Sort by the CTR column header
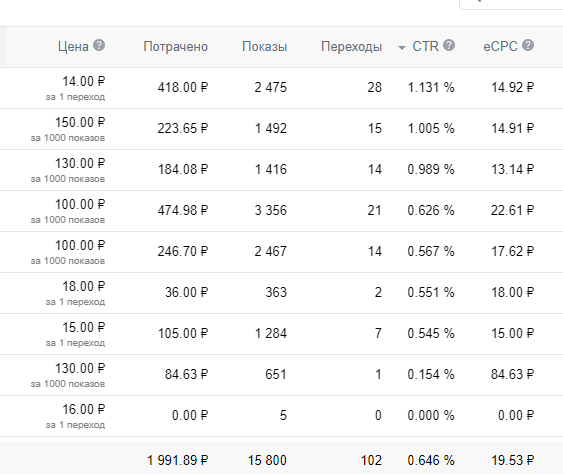The height and width of the screenshot is (474, 563). click(x=425, y=46)
